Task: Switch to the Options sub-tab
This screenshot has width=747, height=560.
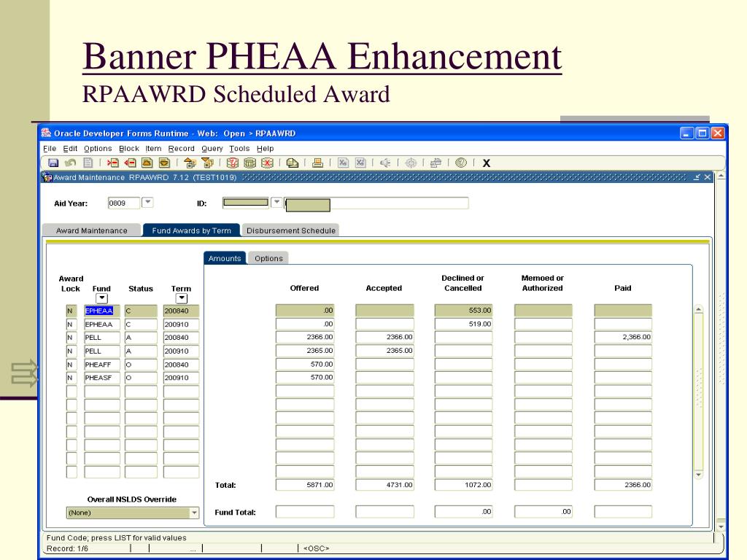Action: [268, 258]
